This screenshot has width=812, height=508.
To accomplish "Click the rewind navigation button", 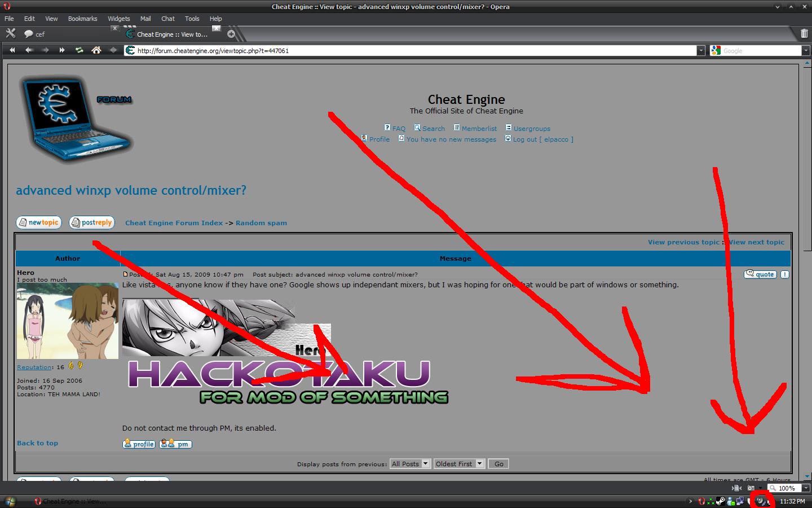I will pyautogui.click(x=12, y=50).
